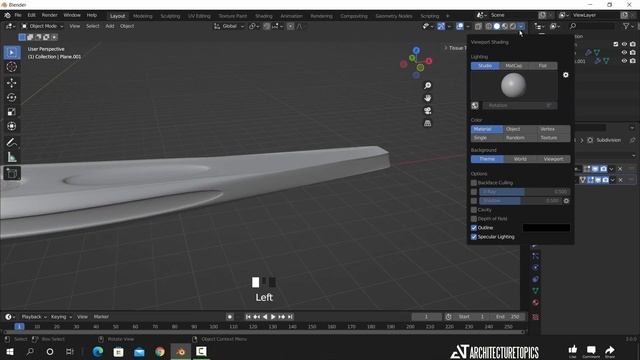Select the Select Box tool
This screenshot has width=640, height=360.
(x=12, y=53)
